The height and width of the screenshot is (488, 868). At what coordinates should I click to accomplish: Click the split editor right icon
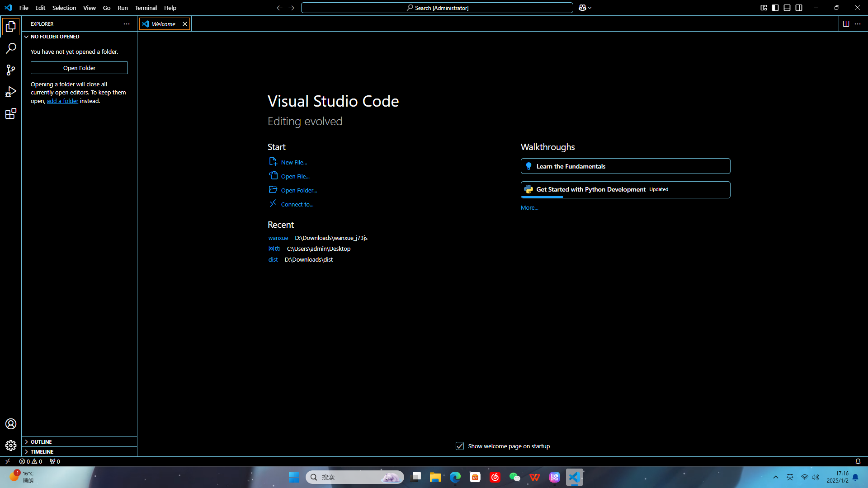846,24
